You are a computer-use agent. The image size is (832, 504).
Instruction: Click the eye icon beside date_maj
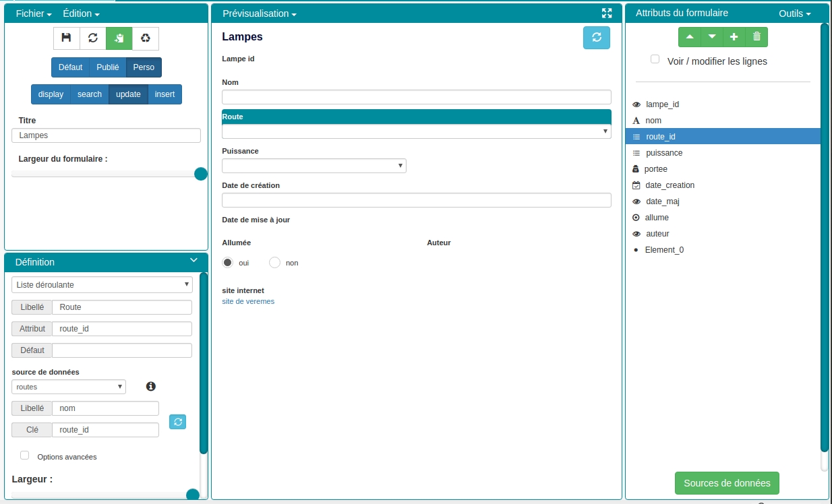pyautogui.click(x=636, y=201)
